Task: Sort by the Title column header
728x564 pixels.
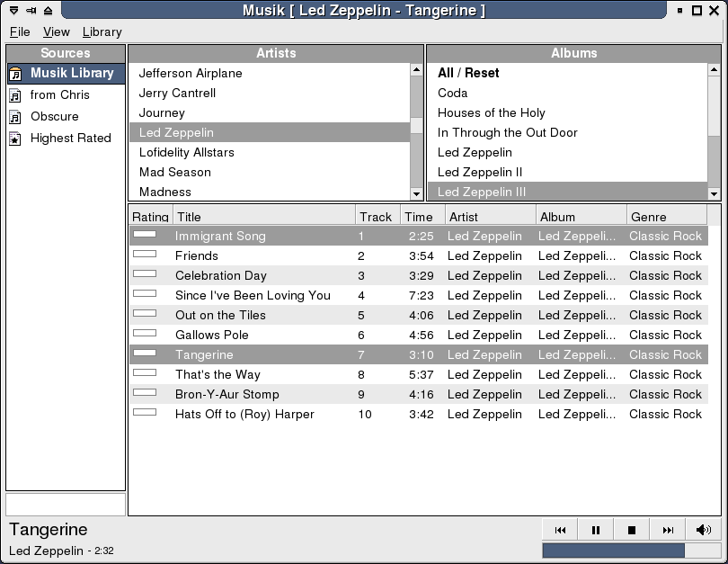Action: (264, 217)
